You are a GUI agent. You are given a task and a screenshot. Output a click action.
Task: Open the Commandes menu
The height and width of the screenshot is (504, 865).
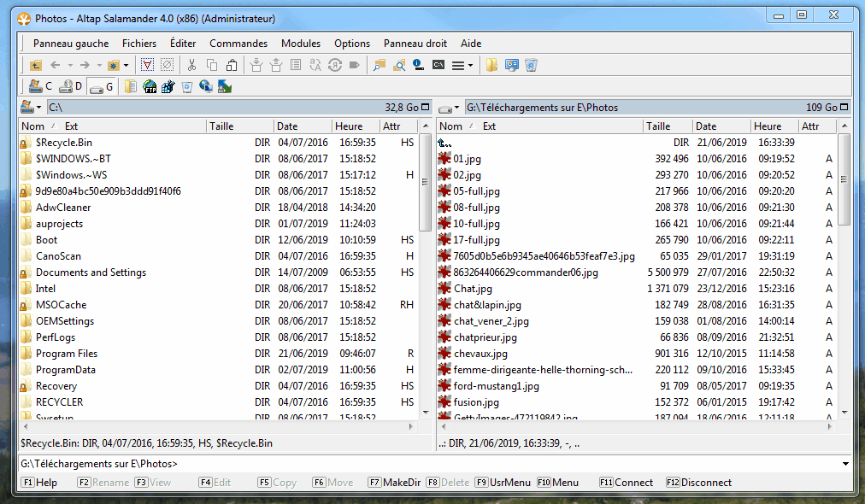pyautogui.click(x=238, y=43)
